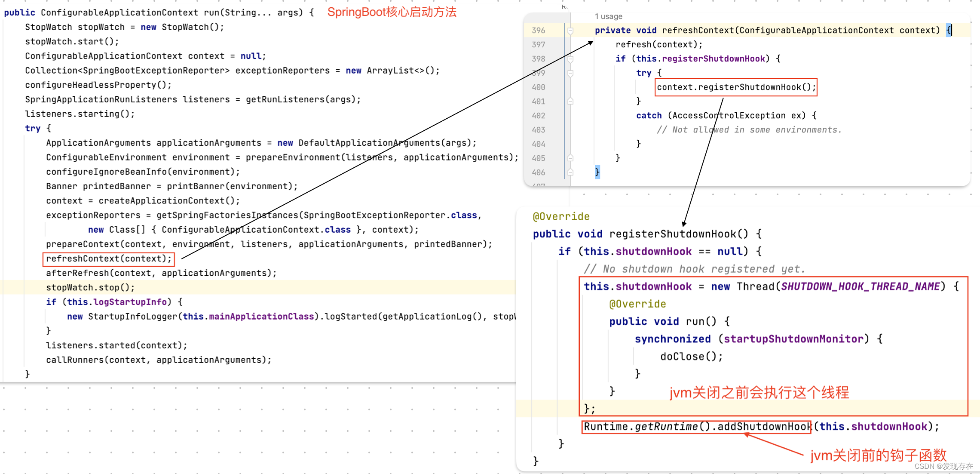Click 'Banner printedBanner = printBanner(environment);' line

(172, 187)
